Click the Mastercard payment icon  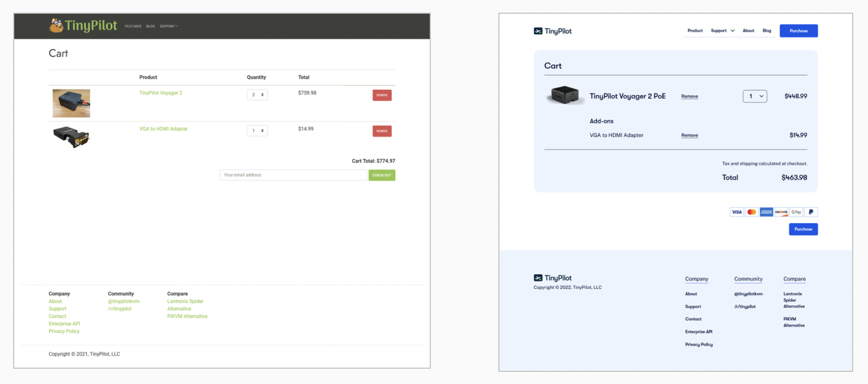point(751,212)
